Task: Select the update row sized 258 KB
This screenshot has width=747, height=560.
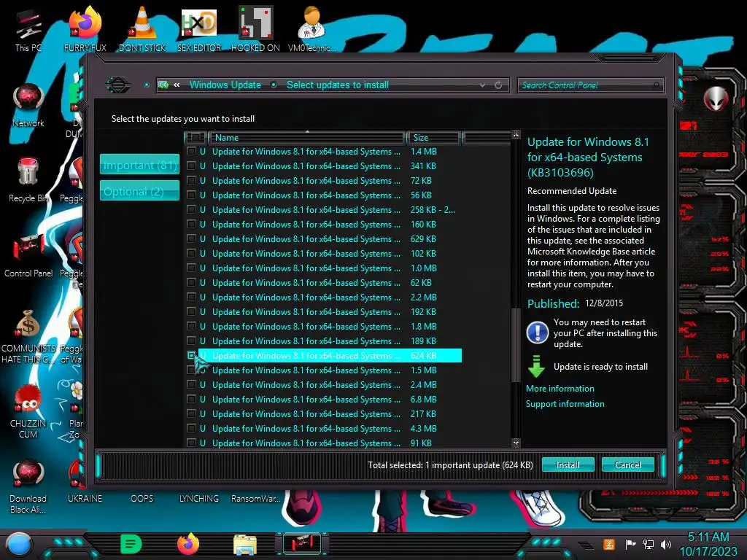Action: [x=323, y=210]
